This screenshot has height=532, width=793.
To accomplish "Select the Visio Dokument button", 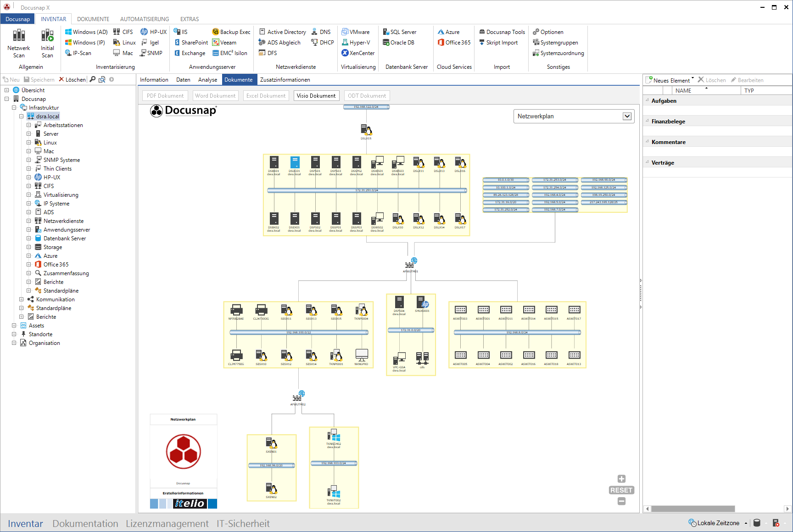I will point(316,95).
